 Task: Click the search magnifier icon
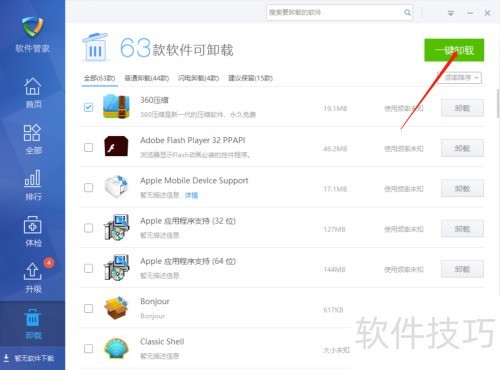click(x=407, y=13)
